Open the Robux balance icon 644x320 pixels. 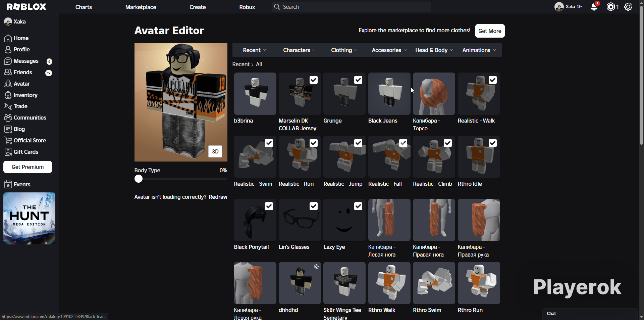[611, 7]
